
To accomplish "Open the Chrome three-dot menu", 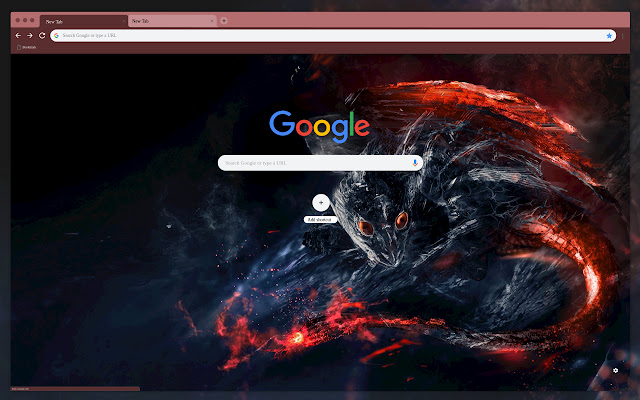I will [x=623, y=36].
